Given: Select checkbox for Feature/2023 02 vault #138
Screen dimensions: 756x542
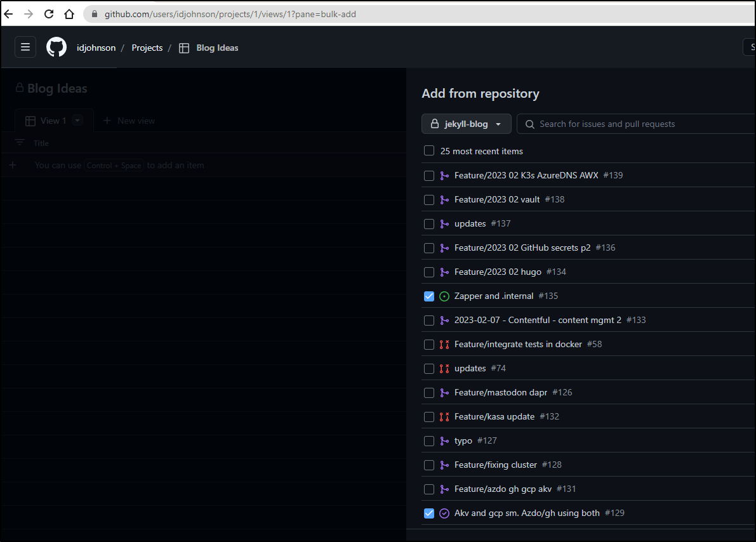Looking at the screenshot, I should tap(429, 200).
